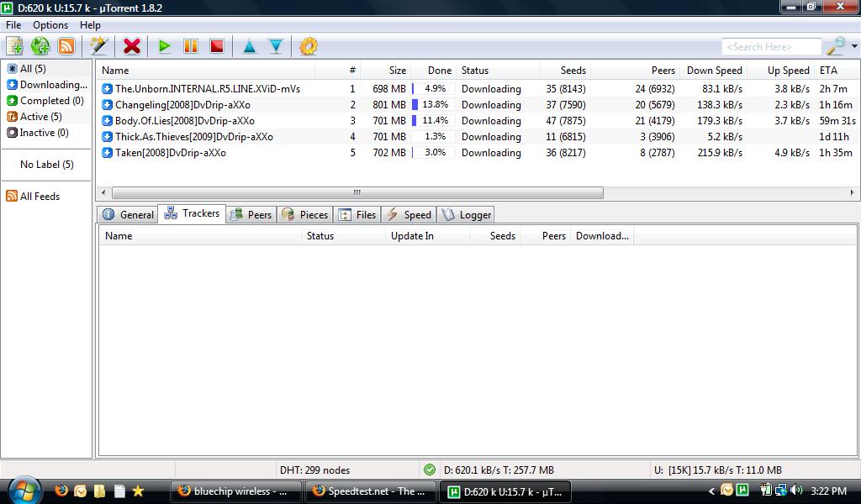The image size is (861, 504).
Task: Click inside the Search Here field
Action: pyautogui.click(x=772, y=47)
